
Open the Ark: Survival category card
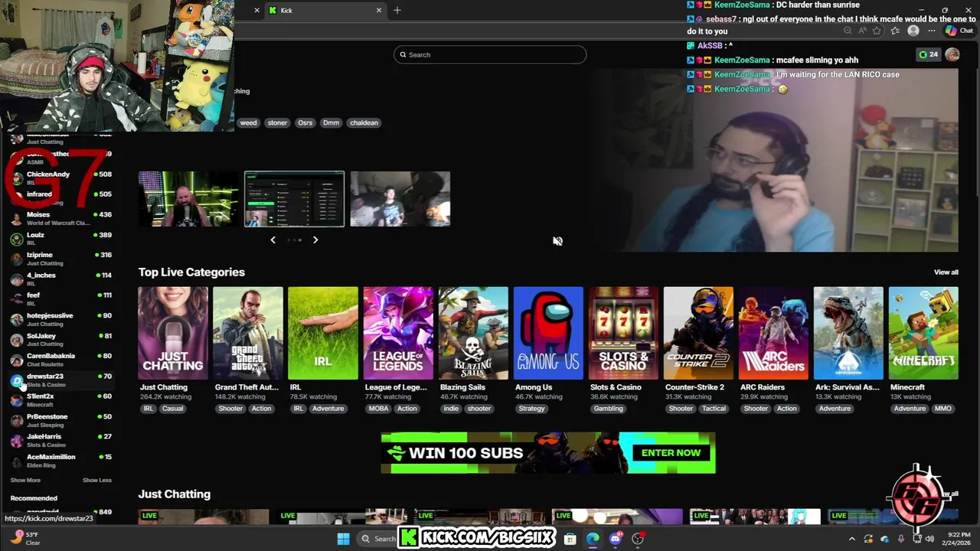point(848,333)
